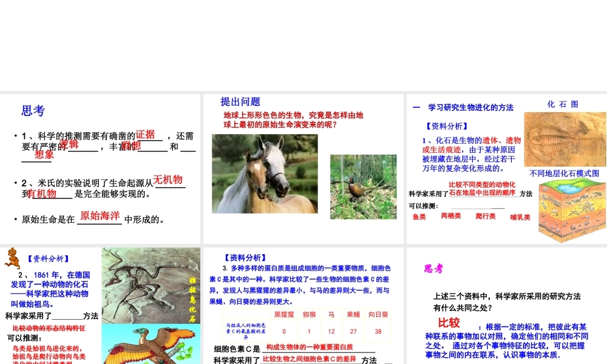The image size is (607, 364).
Task: Select the table header '黑猩猩'
Action: pyautogui.click(x=284, y=314)
